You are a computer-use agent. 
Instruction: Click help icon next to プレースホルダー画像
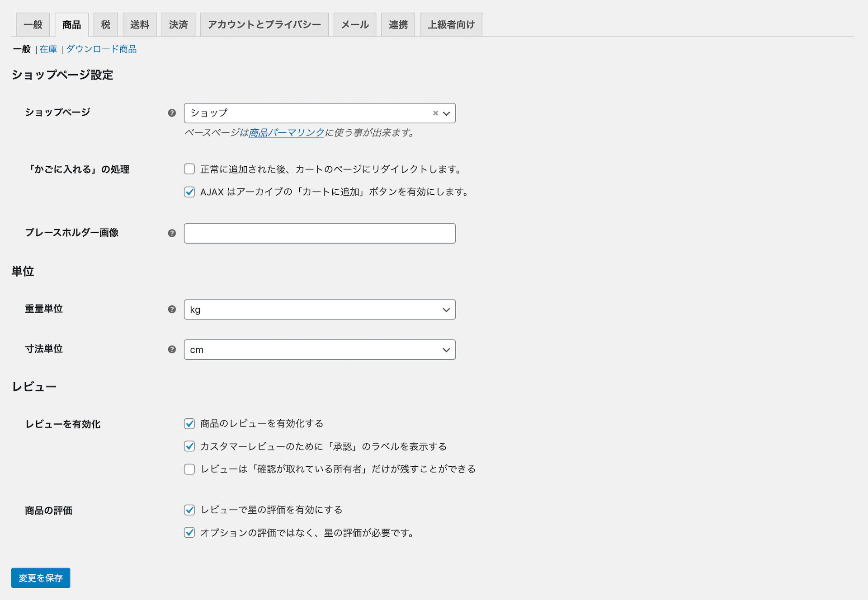point(172,233)
